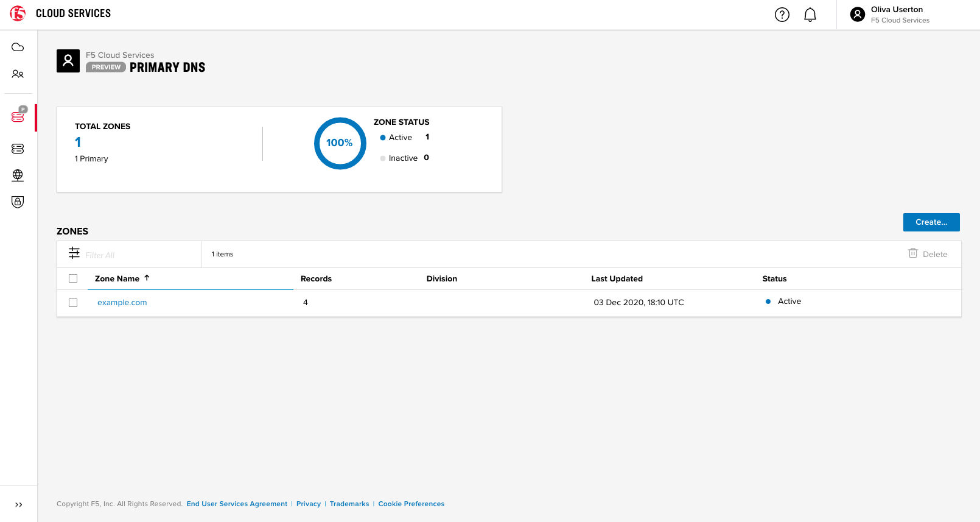
Task: Open the users icon in sidebar
Action: 18,74
